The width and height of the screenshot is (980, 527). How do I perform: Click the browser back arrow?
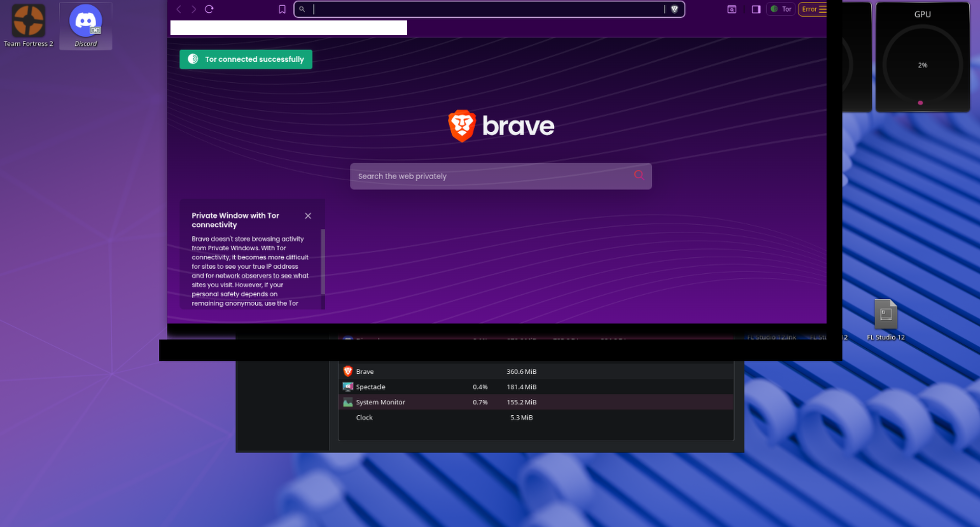(x=179, y=9)
